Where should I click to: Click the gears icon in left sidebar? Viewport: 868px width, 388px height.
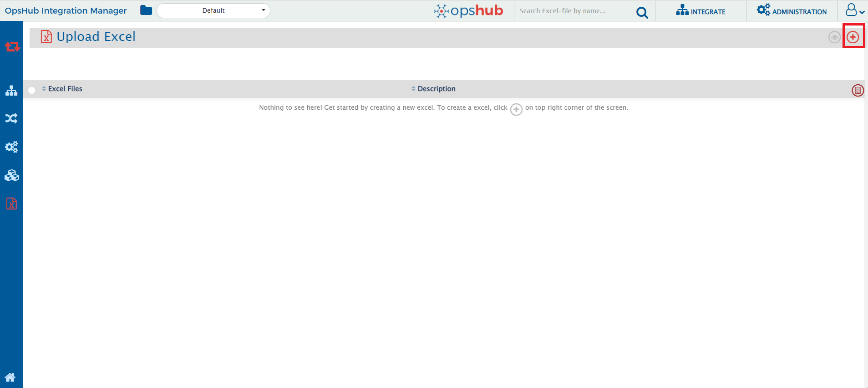[11, 147]
